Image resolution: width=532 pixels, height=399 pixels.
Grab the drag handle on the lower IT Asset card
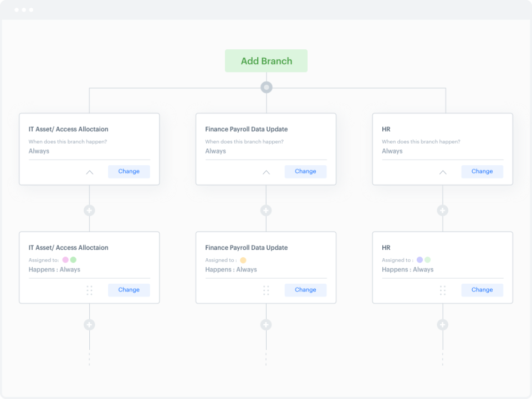89,290
